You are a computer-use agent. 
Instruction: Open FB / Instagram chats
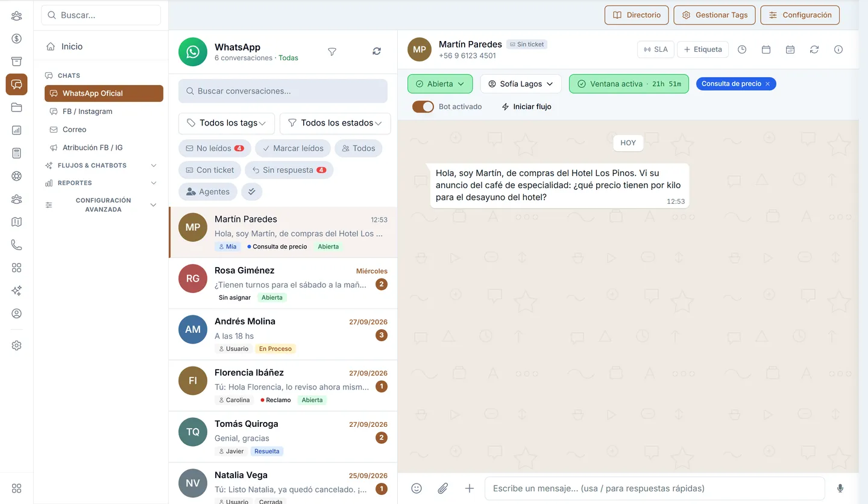click(104, 112)
